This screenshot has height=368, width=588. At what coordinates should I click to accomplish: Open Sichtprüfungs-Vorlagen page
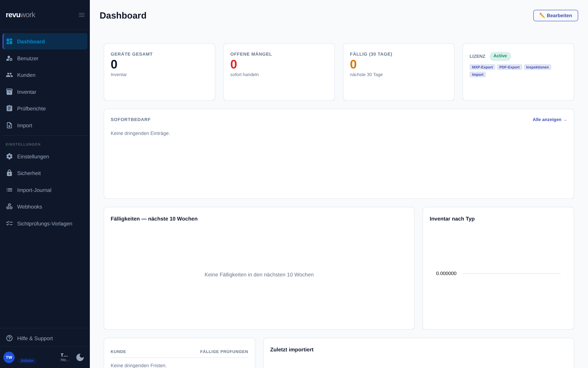click(45, 224)
